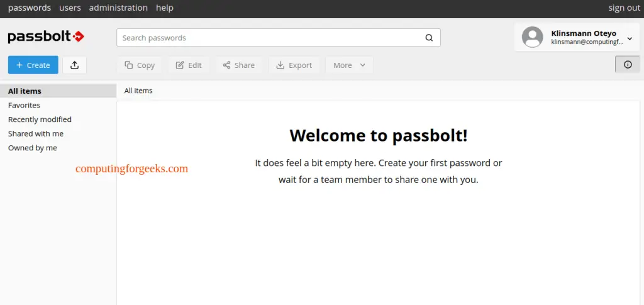Click the All items breadcrumb
Screen dimensions: 644x305
tap(138, 91)
